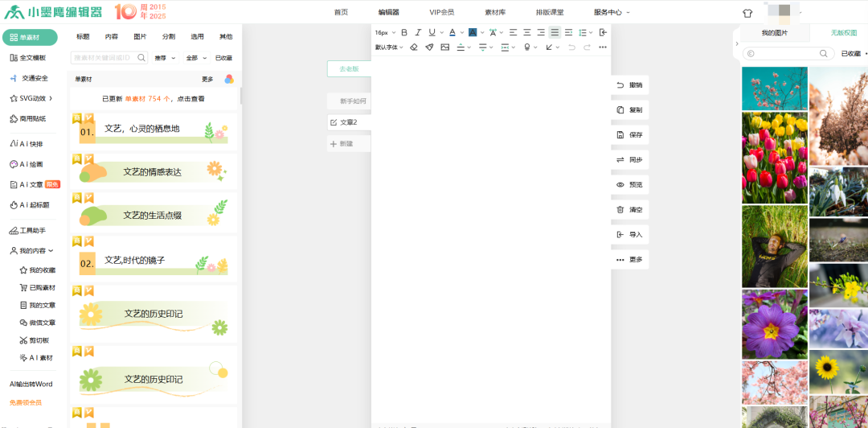This screenshot has width=868, height=428.
Task: Click the colorful circles palette icon
Action: click(229, 79)
